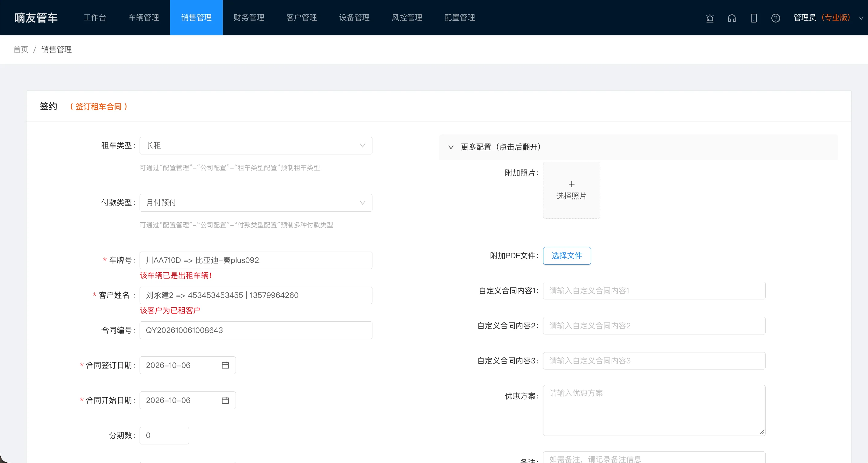Click the 选择文件 PDF upload button
Image resolution: width=868 pixels, height=463 pixels.
click(567, 256)
